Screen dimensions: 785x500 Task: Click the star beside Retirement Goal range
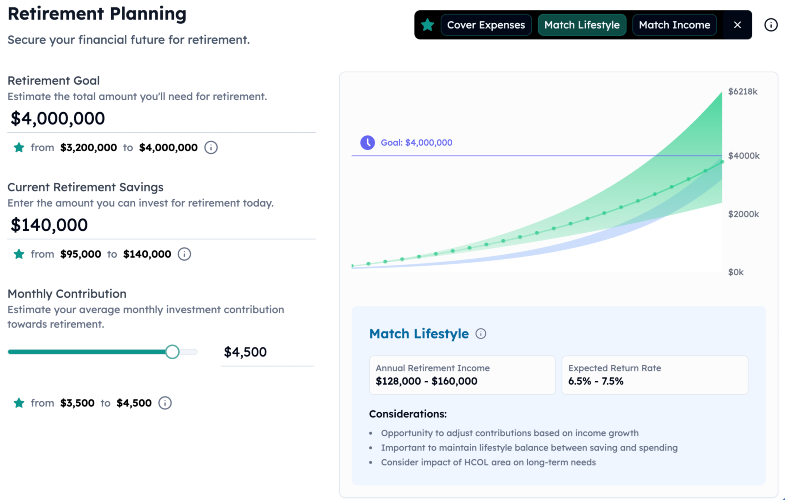tap(19, 148)
